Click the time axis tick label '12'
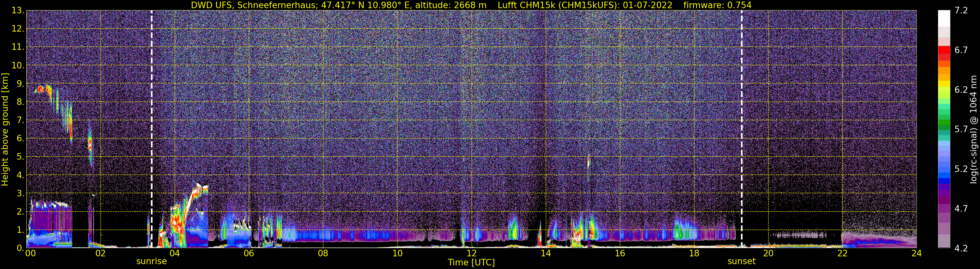This screenshot has height=269, width=980. click(471, 253)
